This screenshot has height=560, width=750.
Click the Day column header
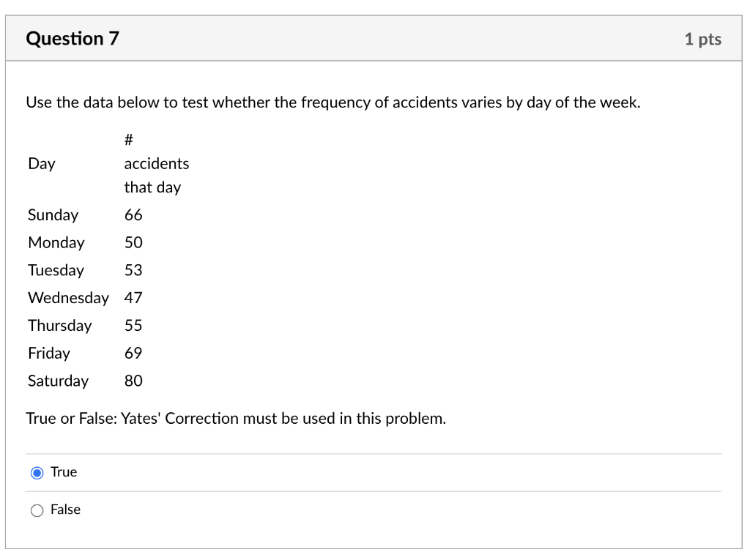[x=41, y=163]
